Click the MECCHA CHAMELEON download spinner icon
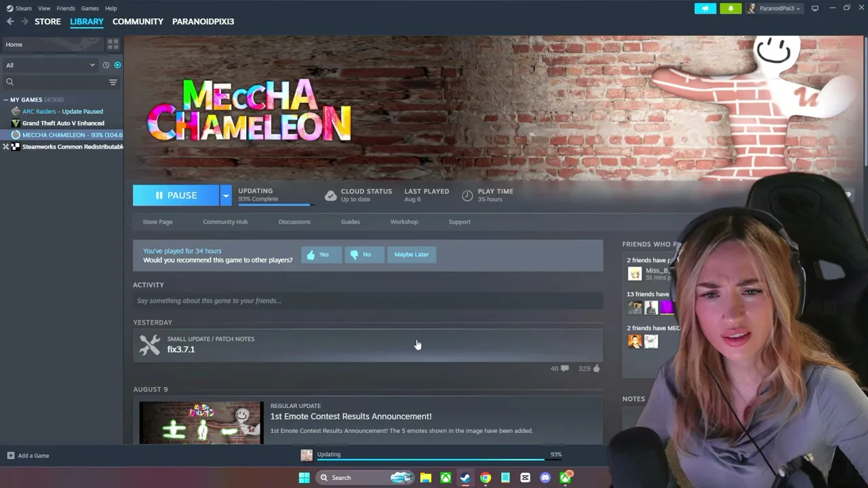Viewport: 868px width, 488px height. point(16,135)
